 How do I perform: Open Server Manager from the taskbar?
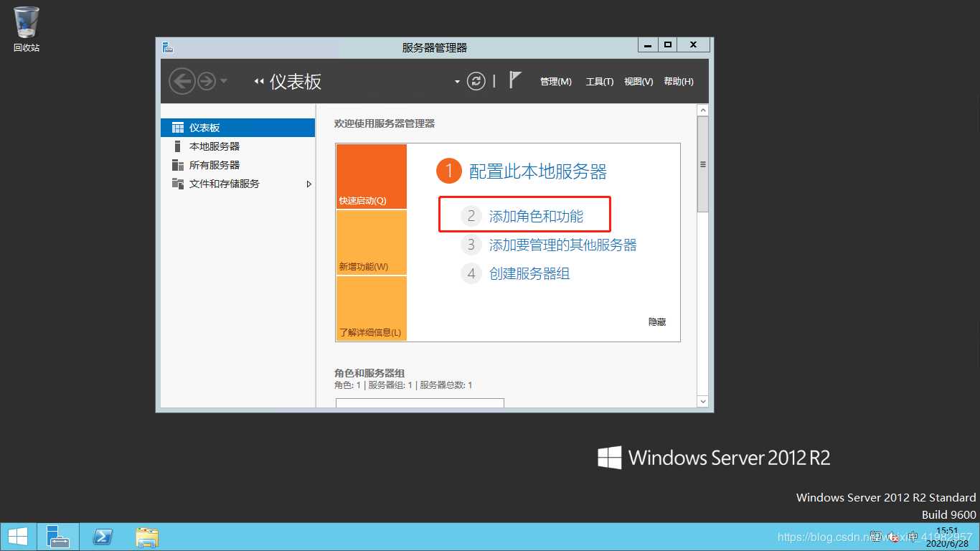pyautogui.click(x=58, y=537)
